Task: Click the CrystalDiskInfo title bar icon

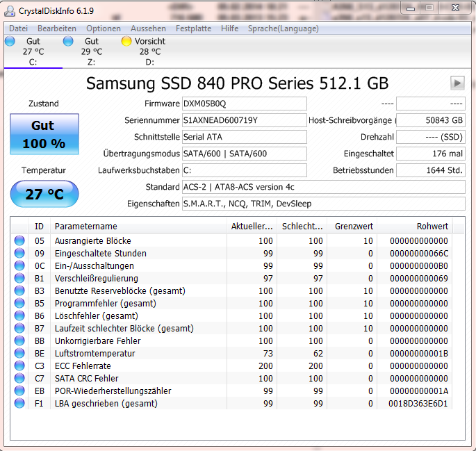Action: coord(10,11)
